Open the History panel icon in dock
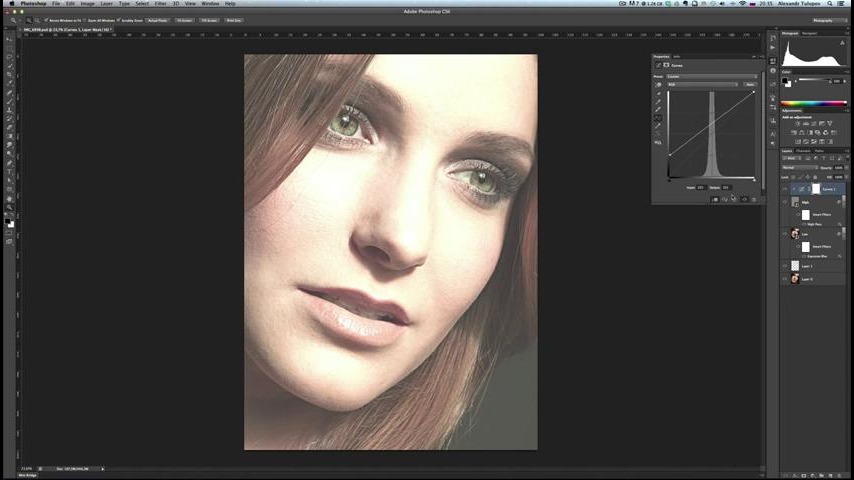Image resolution: width=854 pixels, height=480 pixels. (773, 38)
